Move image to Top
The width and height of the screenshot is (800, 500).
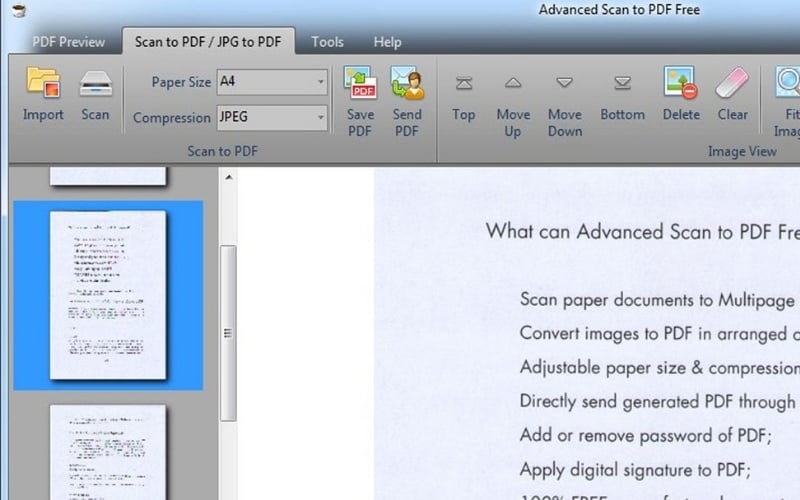464,83
